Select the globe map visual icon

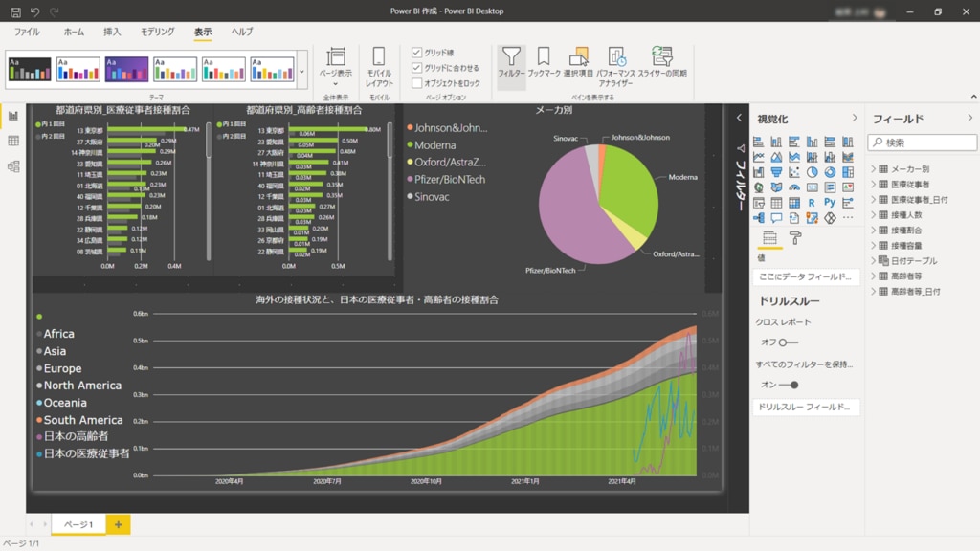point(758,187)
